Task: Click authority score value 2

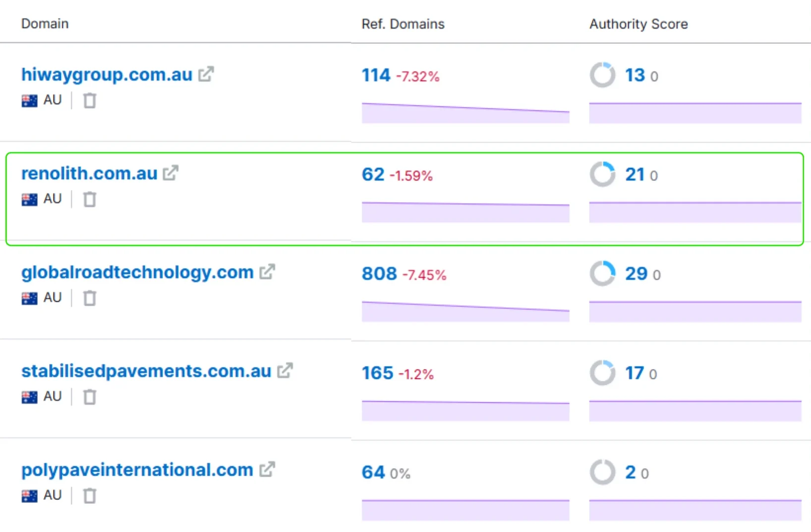Action: click(631, 472)
